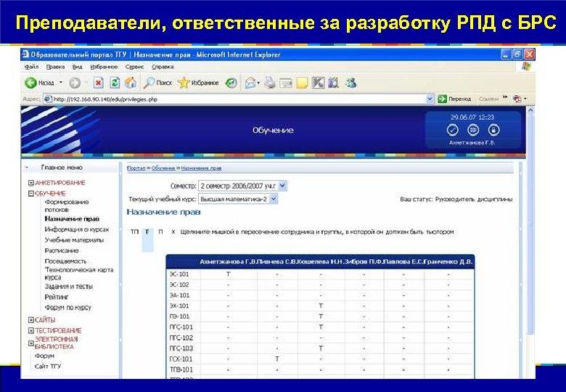Viewport: 566px width, 392px height.
Task: Toggle tutor cell ЭС-102 for Зибров
Action: 364,285
